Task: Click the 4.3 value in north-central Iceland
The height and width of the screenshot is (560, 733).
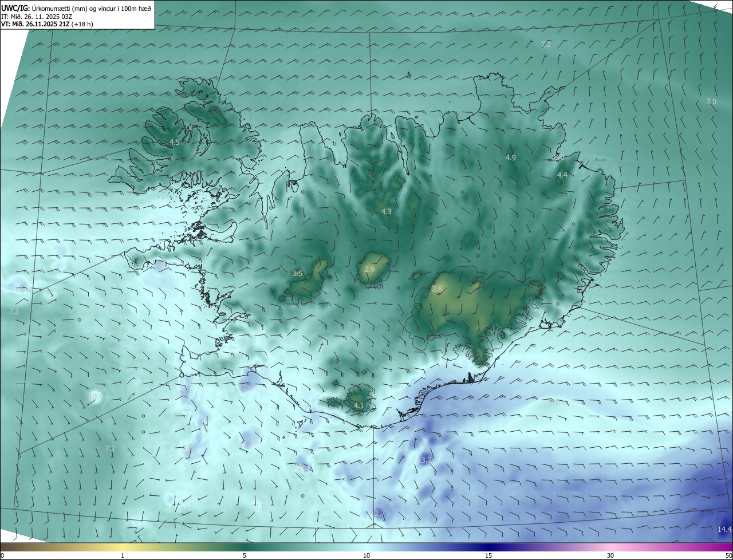Action: pos(387,212)
